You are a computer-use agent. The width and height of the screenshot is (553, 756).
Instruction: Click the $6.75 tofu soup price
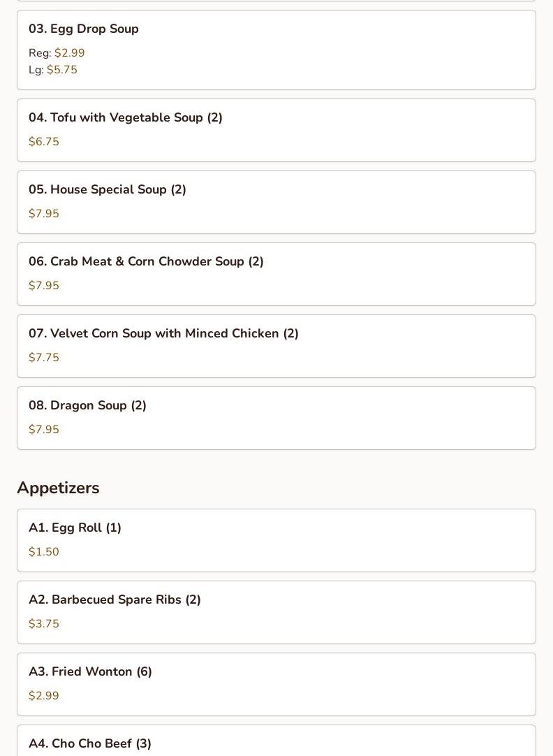(44, 141)
